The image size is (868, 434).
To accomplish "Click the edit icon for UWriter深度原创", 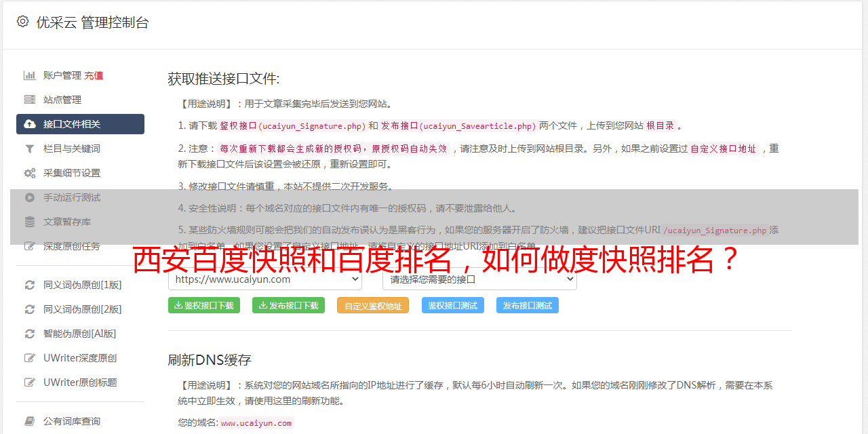I will [x=30, y=358].
